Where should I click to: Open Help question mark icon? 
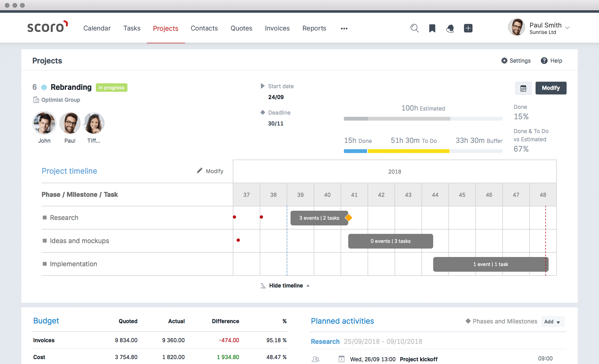(544, 61)
